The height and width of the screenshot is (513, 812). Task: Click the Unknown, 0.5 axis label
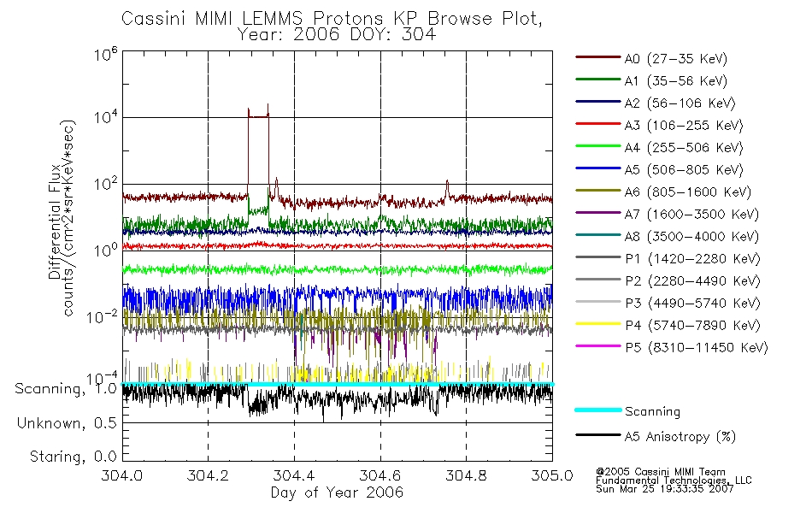pyautogui.click(x=67, y=423)
